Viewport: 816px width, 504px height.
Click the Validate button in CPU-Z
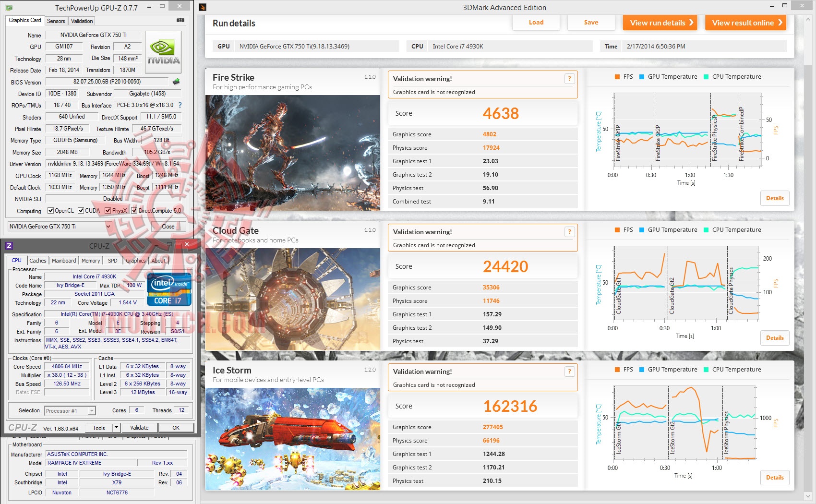click(x=139, y=428)
